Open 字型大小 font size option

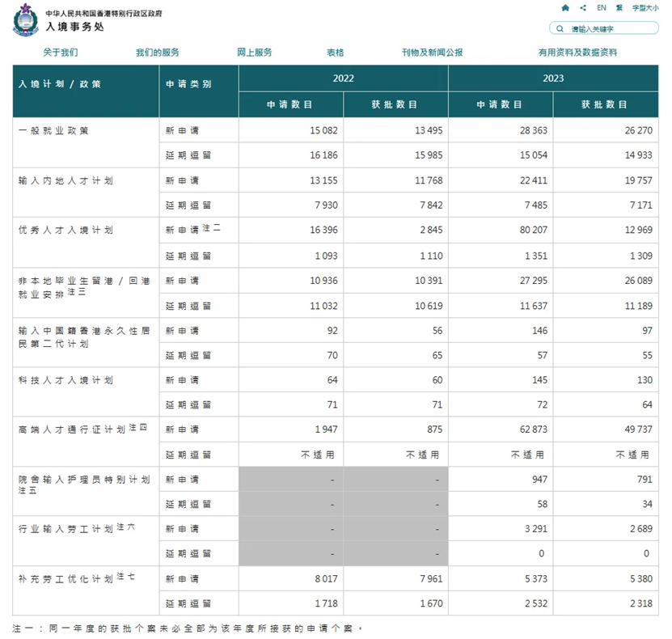(645, 8)
